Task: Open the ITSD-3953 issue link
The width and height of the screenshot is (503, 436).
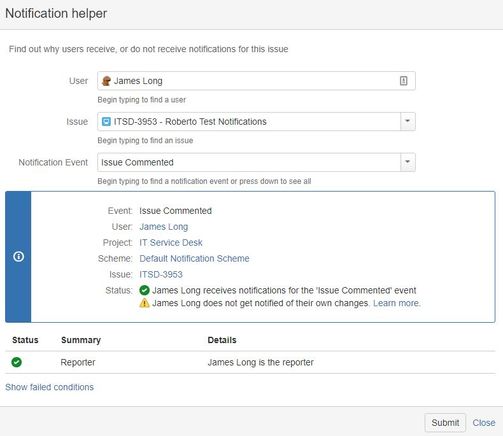Action: point(161,274)
